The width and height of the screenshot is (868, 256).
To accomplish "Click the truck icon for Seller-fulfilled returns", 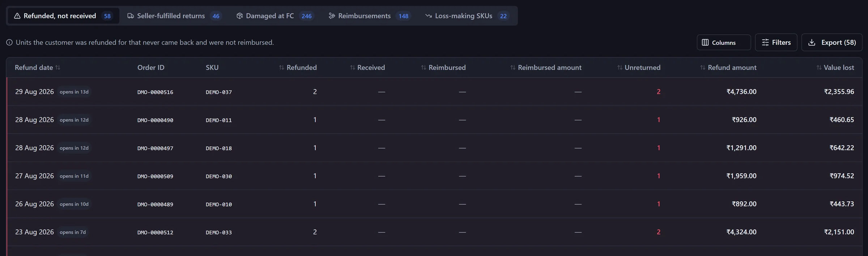I will point(131,16).
